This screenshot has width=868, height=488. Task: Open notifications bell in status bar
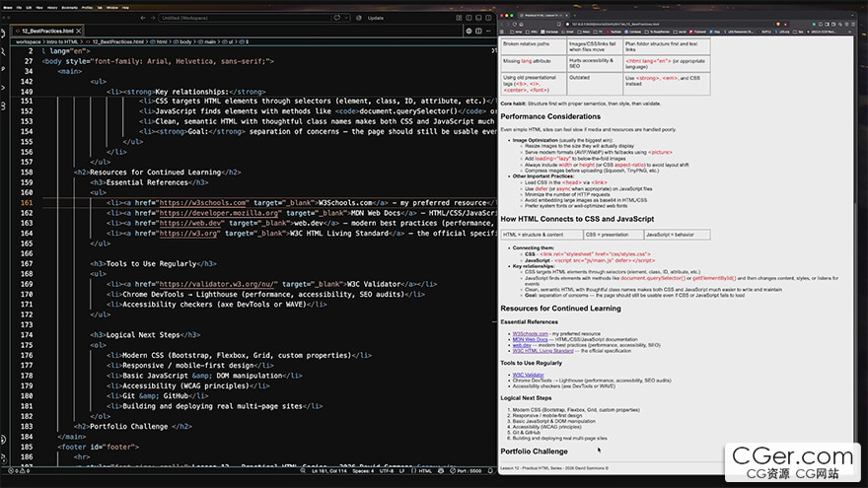(x=490, y=471)
